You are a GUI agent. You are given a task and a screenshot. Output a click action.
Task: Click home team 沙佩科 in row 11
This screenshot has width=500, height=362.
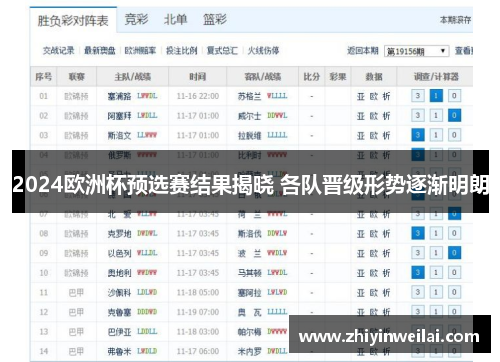[119, 293]
